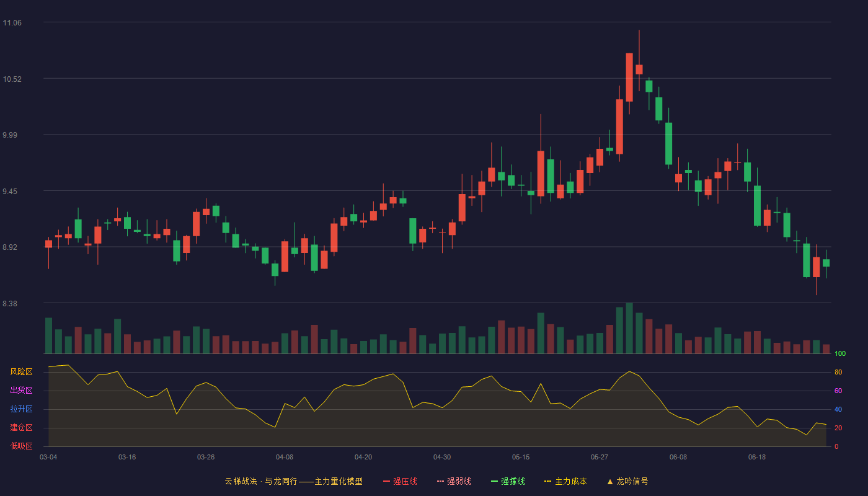Toggle the 龙吟信号 triangle legend item
The width and height of the screenshot is (868, 496).
point(627,481)
